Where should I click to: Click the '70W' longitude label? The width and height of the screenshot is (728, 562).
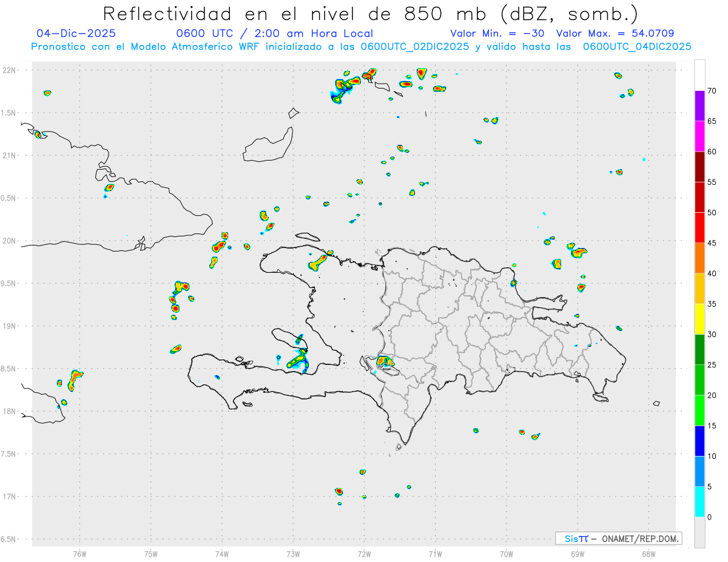[507, 554]
